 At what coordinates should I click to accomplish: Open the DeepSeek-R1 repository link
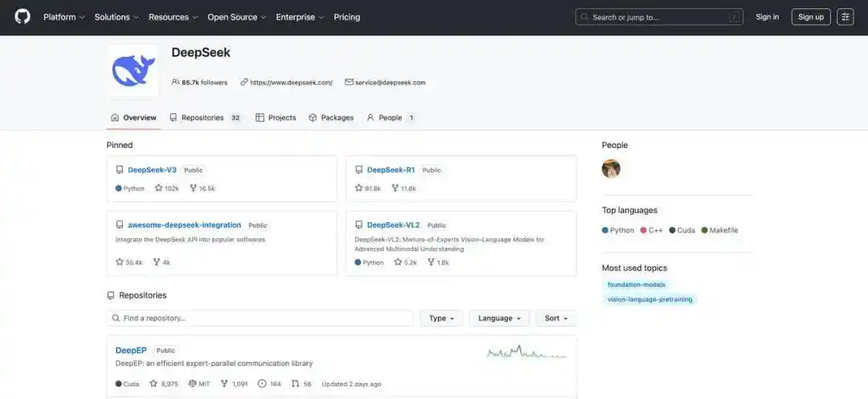click(x=391, y=170)
